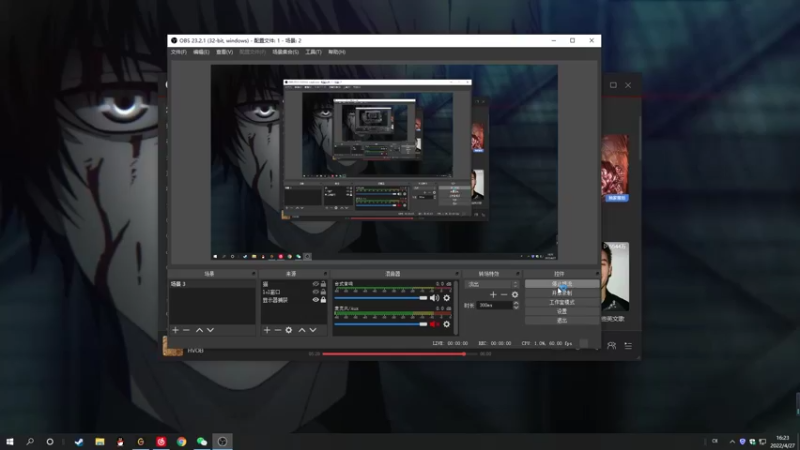800x450 pixels.
Task: Open Chrome from the taskbar
Action: (x=181, y=441)
